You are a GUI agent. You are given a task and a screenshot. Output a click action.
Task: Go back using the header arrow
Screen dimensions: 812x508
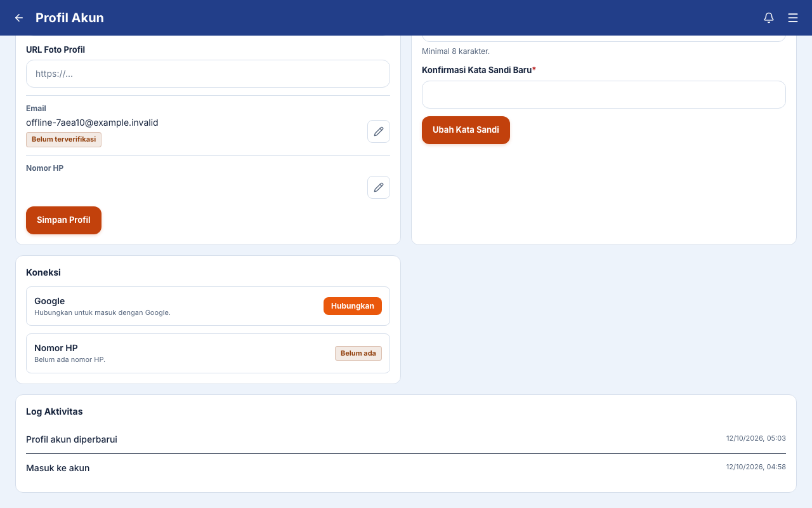point(19,18)
